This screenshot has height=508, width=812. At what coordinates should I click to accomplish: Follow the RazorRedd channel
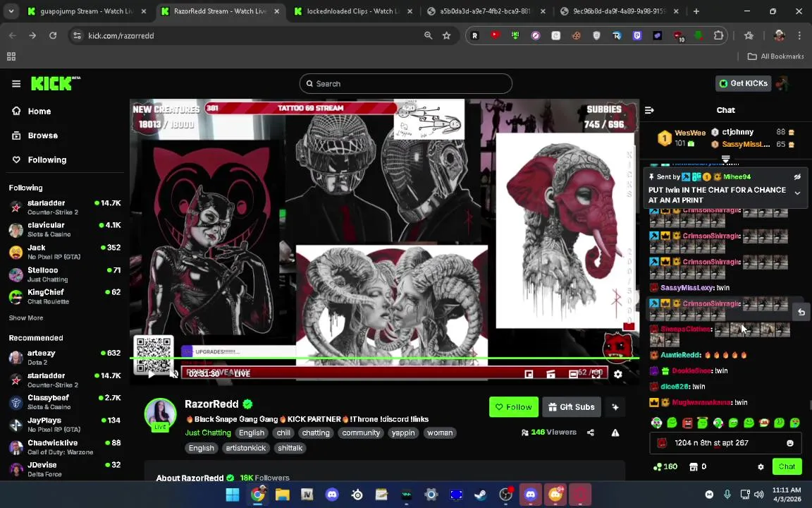point(514,407)
